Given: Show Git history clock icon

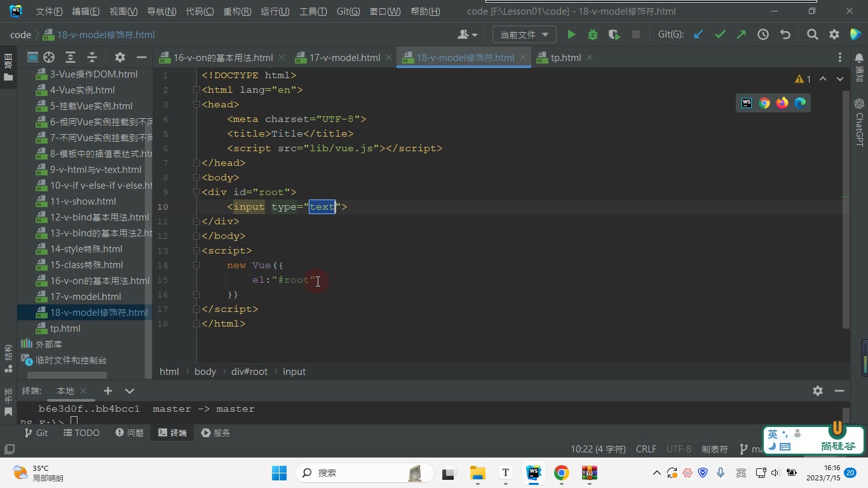Looking at the screenshot, I should [x=763, y=35].
